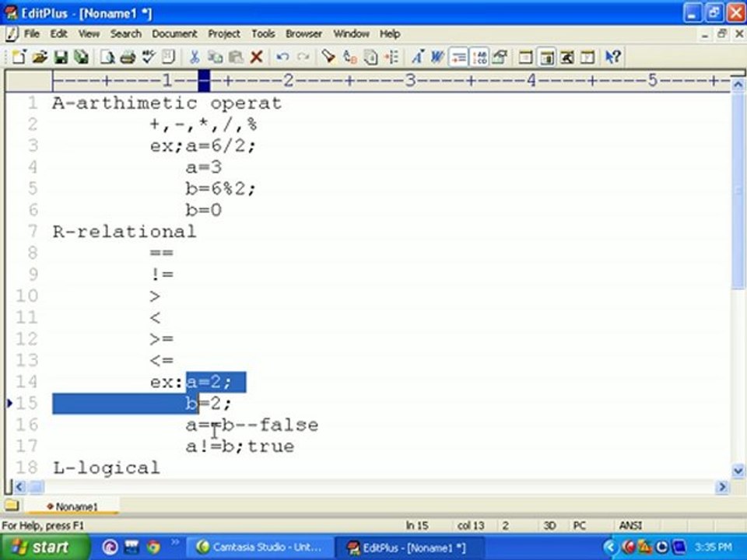Image resolution: width=747 pixels, height=560 pixels.
Task: Click the page icon after spell check
Action: coord(168,57)
